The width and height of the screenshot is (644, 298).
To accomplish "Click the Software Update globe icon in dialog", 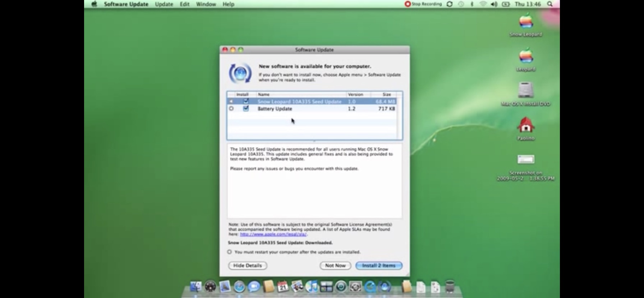I will point(240,73).
